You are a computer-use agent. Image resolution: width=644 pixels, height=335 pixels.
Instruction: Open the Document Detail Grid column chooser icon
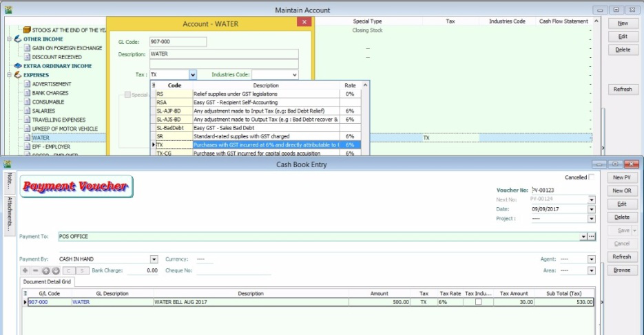25,293
